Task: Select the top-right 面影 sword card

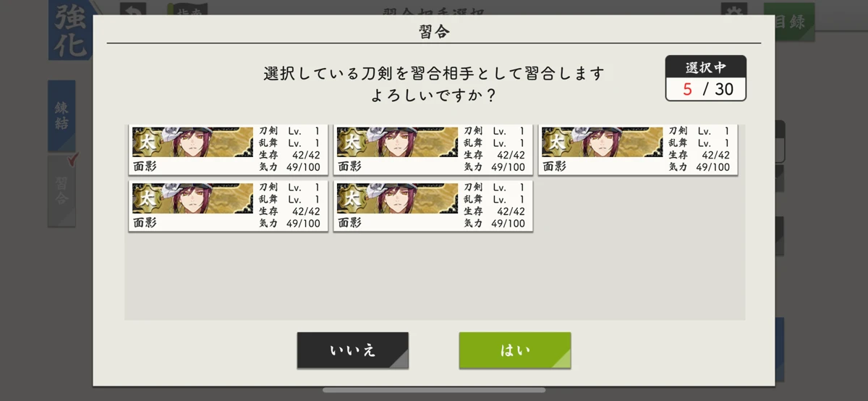Action: pos(638,149)
